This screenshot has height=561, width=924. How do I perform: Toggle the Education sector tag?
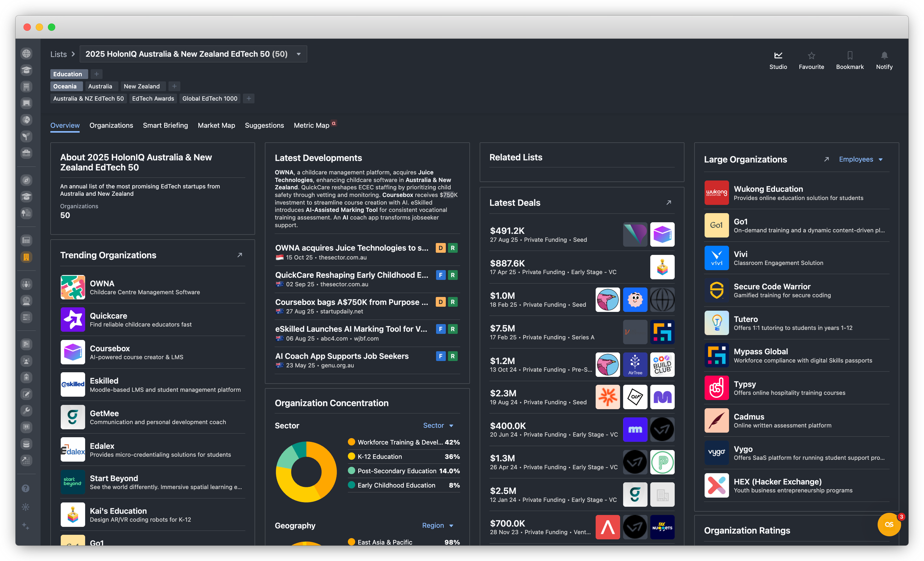67,74
